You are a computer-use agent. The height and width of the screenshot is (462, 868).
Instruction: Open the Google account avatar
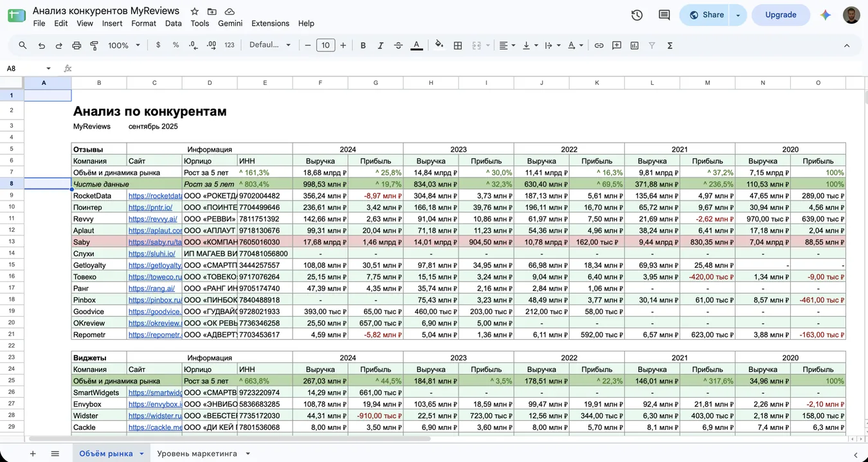(851, 15)
